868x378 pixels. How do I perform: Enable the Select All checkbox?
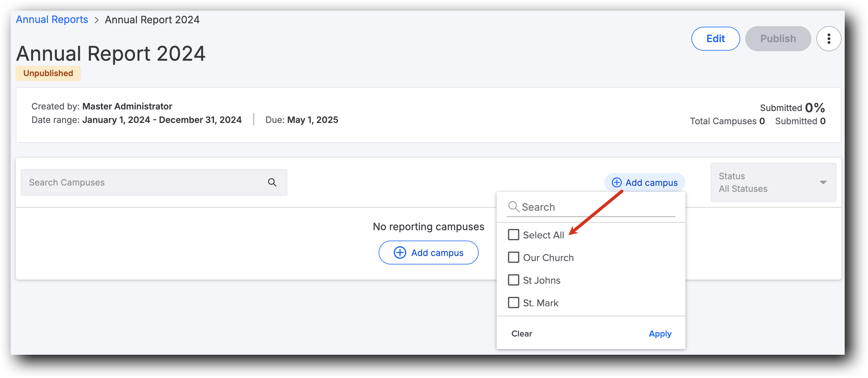point(514,235)
